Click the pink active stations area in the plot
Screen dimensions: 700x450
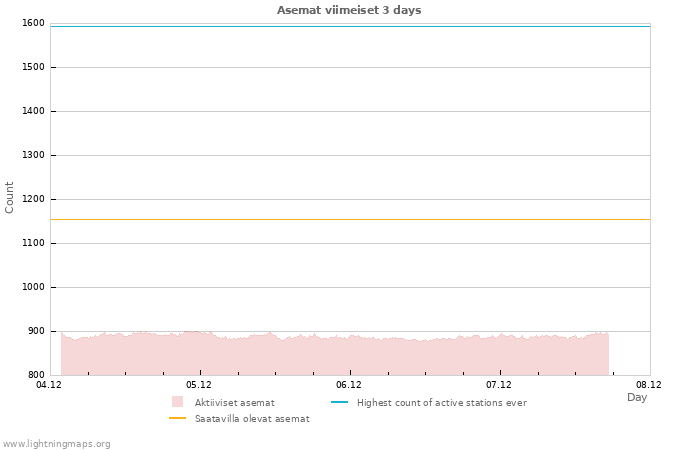click(x=330, y=355)
